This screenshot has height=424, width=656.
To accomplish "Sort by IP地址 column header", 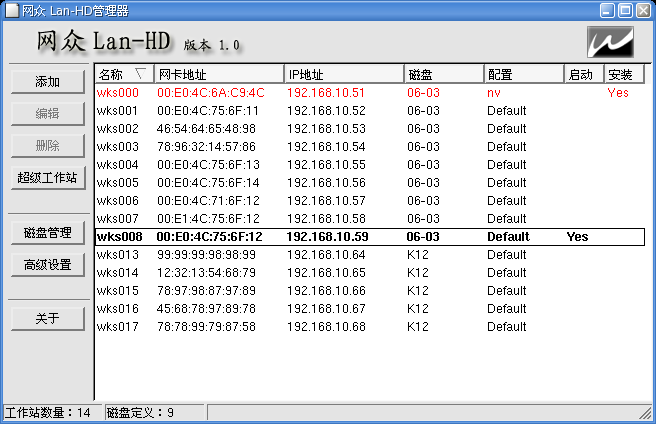I will 344,75.
